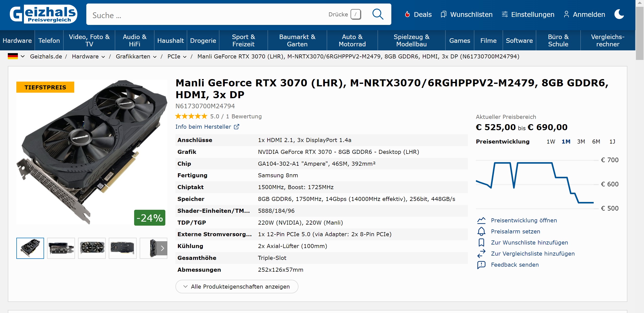Expand Alle Produkteigenschaften anzeigen

(x=237, y=287)
